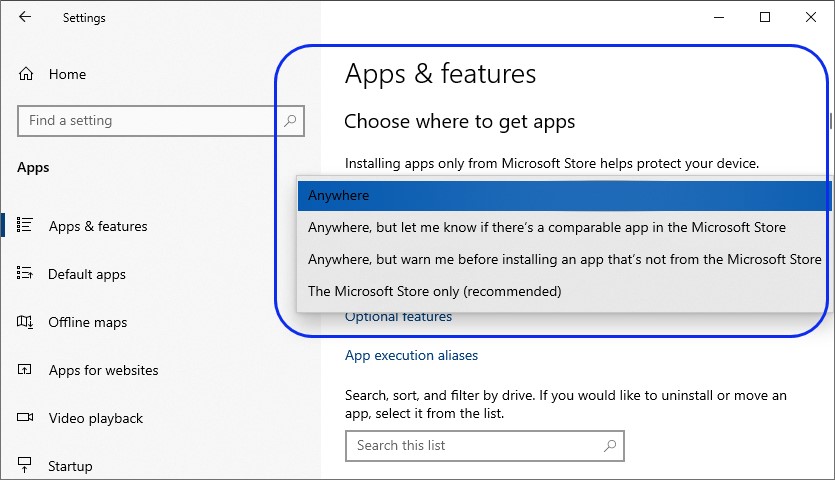Choose the Anywhere option in the dropdown
This screenshot has width=835, height=480.
pos(564,196)
